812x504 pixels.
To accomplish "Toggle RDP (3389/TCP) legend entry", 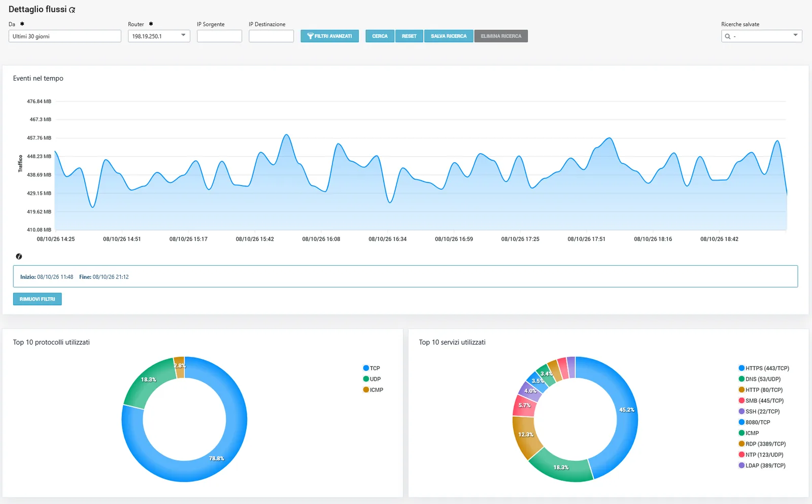I will point(762,444).
